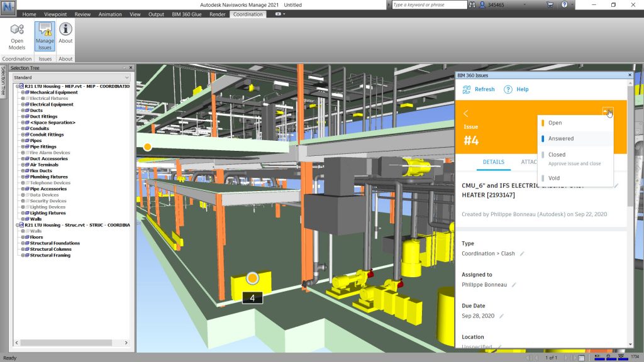The width and height of the screenshot is (644, 362).
Task: Open the issue status dropdown arrow
Action: pos(608,112)
